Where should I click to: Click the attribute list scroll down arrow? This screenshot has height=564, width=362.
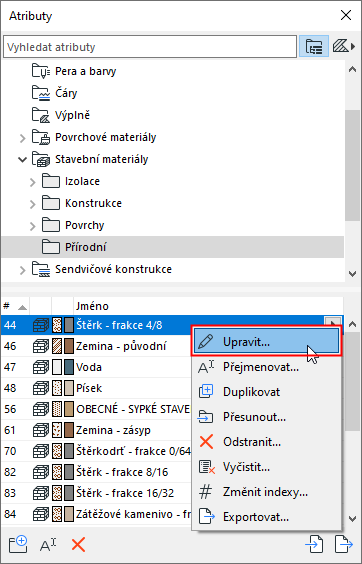coord(353,519)
